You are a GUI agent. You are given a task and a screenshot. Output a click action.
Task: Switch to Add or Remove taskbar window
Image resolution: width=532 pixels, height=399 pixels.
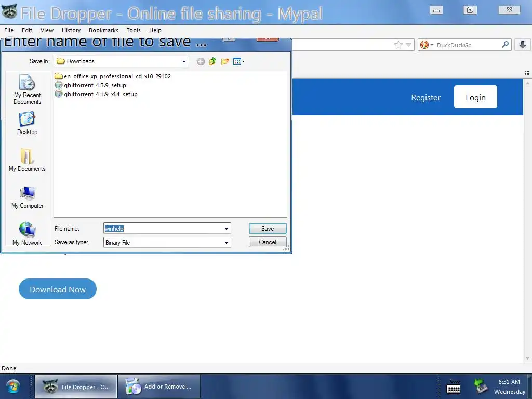click(159, 387)
